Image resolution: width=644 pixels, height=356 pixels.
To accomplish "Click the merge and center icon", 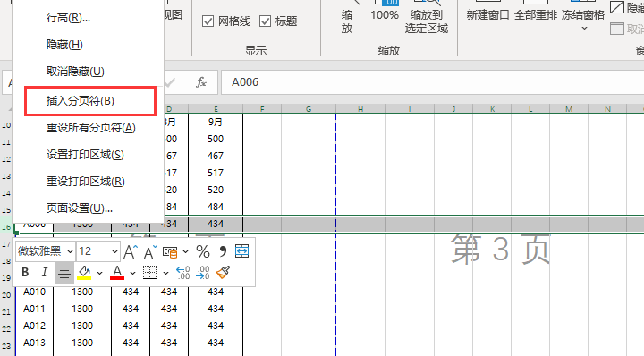I will (x=241, y=250).
